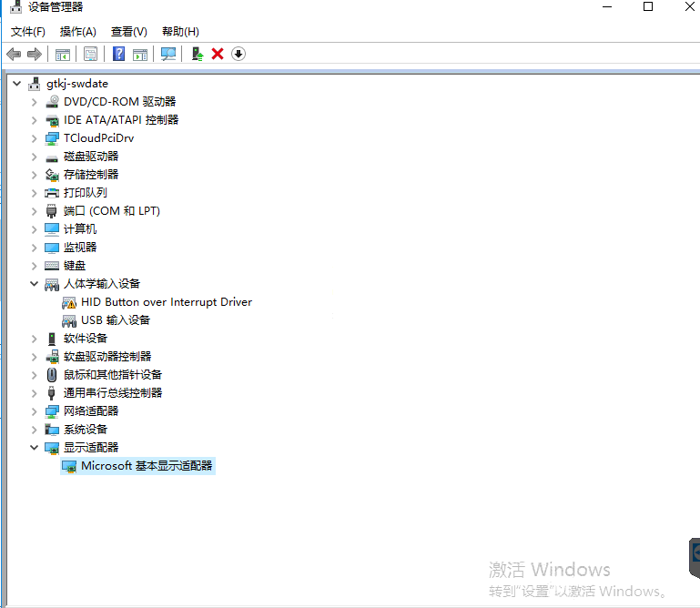This screenshot has height=608, width=700.
Task: Open the 查看(V) menu
Action: coord(129,32)
